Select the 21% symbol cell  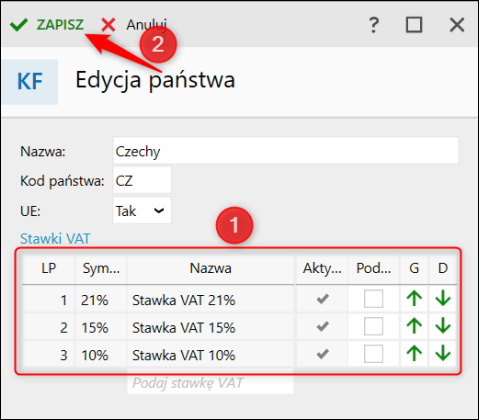101,300
